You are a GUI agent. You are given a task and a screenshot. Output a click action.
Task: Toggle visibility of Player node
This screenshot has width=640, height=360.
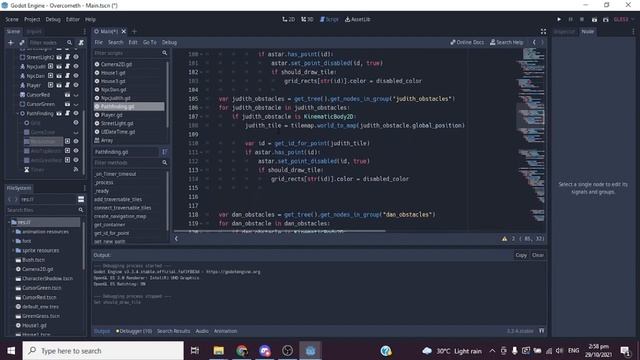[x=76, y=85]
